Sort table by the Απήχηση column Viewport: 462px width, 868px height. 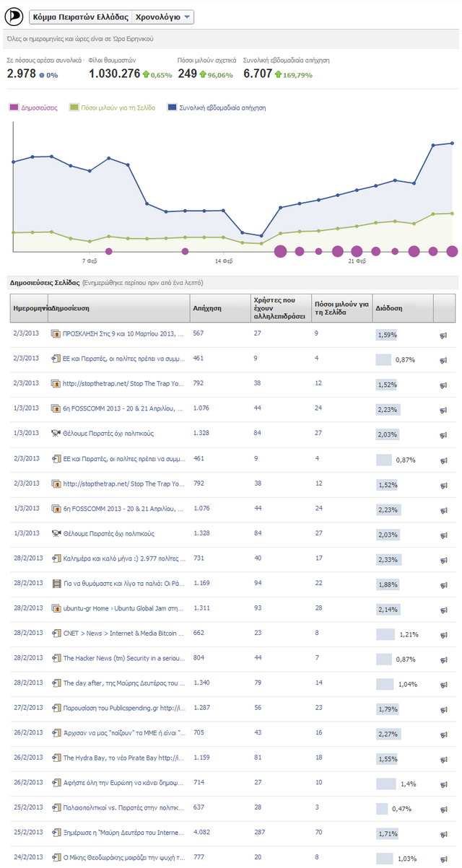click(206, 308)
